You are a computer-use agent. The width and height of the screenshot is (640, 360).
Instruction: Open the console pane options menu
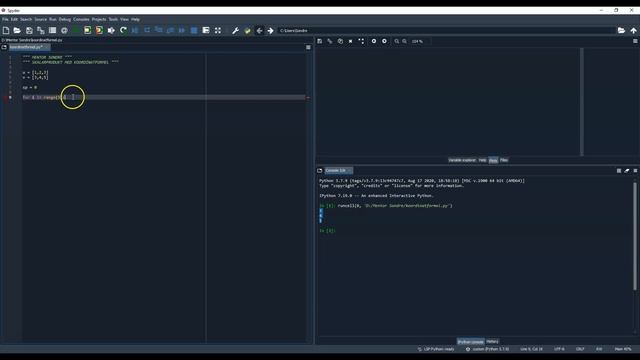[x=635, y=171]
